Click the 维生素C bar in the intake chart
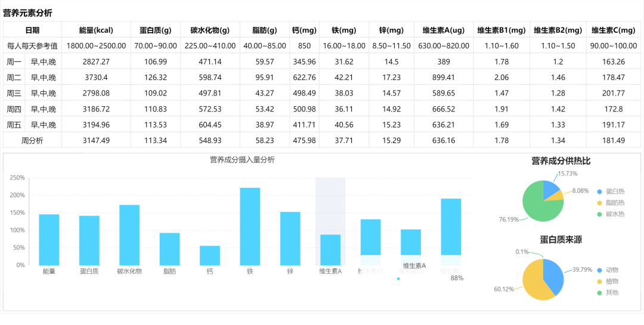 (451, 232)
